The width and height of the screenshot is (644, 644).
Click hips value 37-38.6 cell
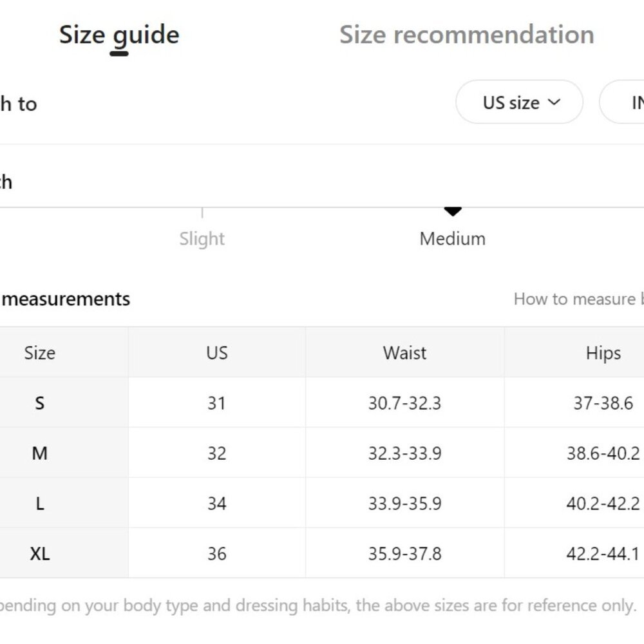[x=603, y=402]
